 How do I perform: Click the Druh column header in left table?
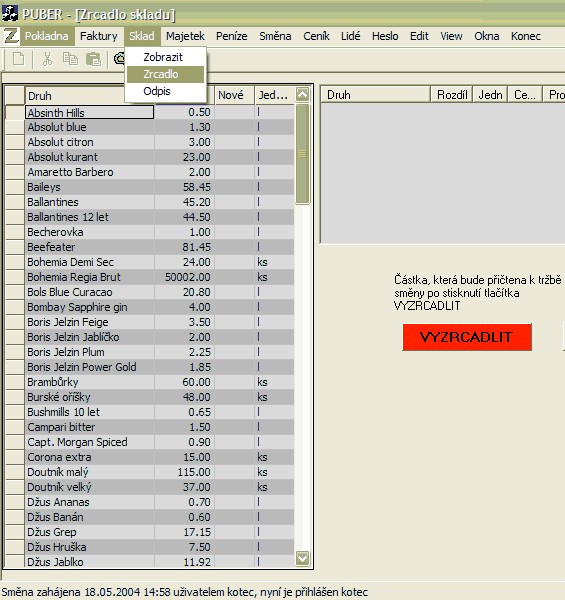(x=75, y=96)
